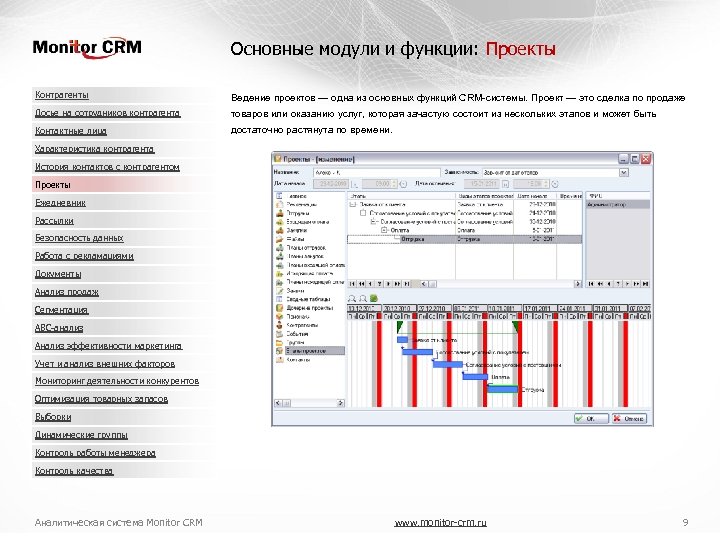
Task: Click OK button in the project window
Action: pyautogui.click(x=591, y=418)
